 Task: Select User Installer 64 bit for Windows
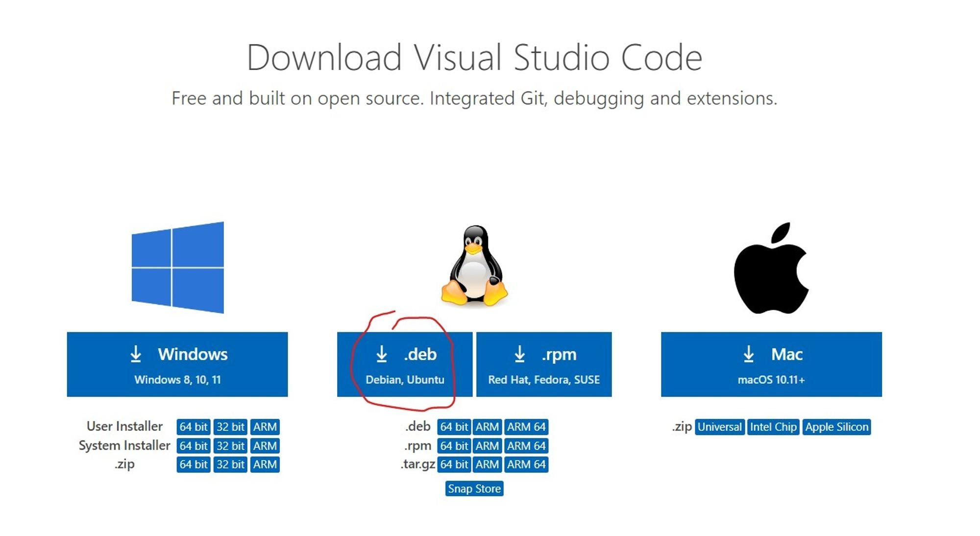[194, 427]
